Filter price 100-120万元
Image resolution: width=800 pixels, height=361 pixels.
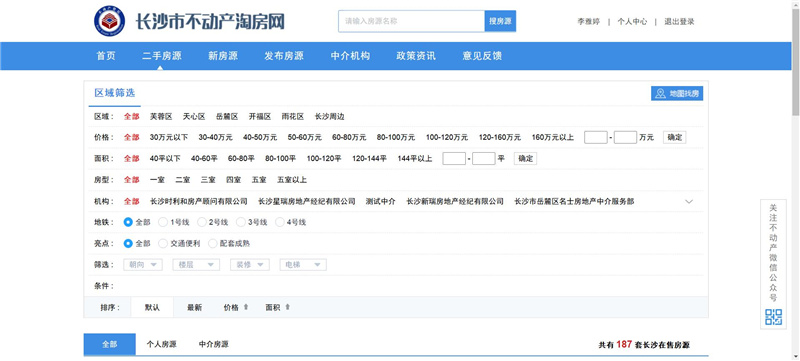click(x=447, y=137)
